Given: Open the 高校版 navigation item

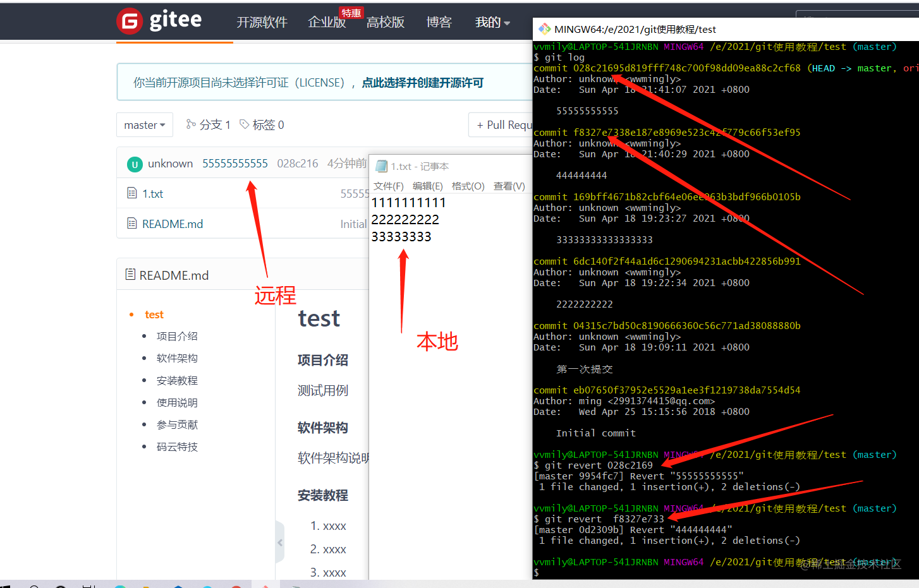Looking at the screenshot, I should pos(385,23).
